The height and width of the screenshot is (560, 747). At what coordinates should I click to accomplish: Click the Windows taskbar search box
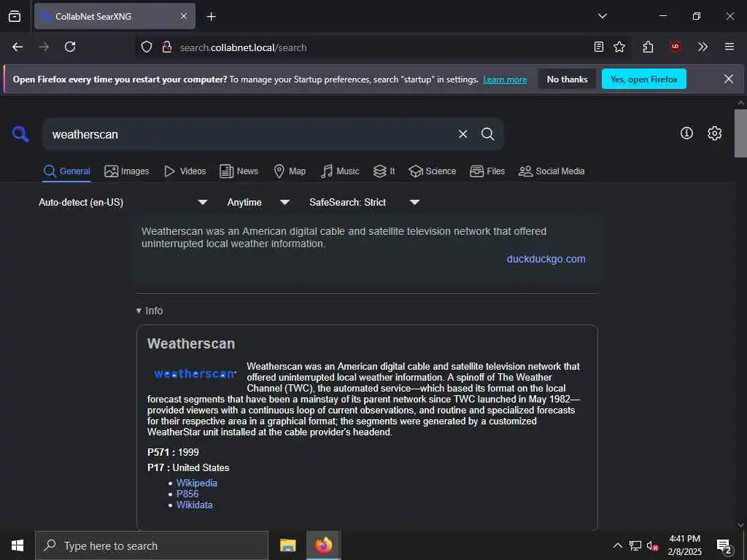click(x=152, y=545)
